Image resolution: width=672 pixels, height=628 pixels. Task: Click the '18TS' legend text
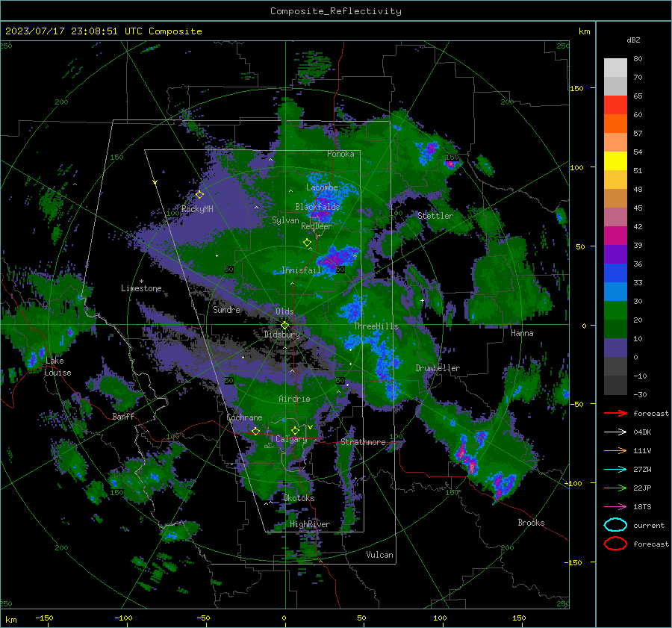pyautogui.click(x=642, y=507)
